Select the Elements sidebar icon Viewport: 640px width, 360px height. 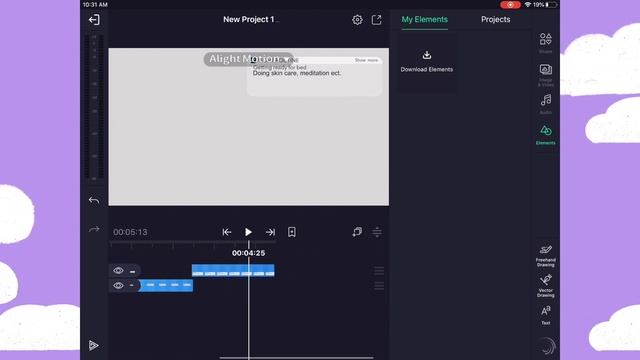click(546, 135)
